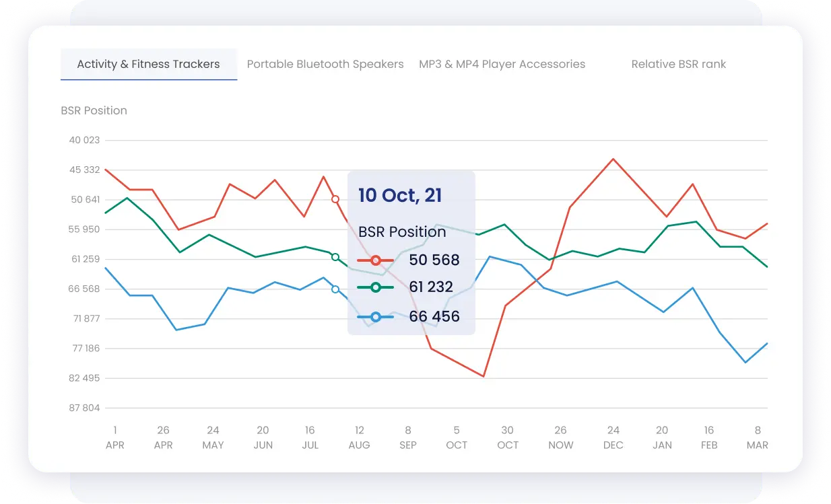This screenshot has height=504, width=831.
Task: Click the BSR Position axis title above the chart
Action: (x=94, y=110)
